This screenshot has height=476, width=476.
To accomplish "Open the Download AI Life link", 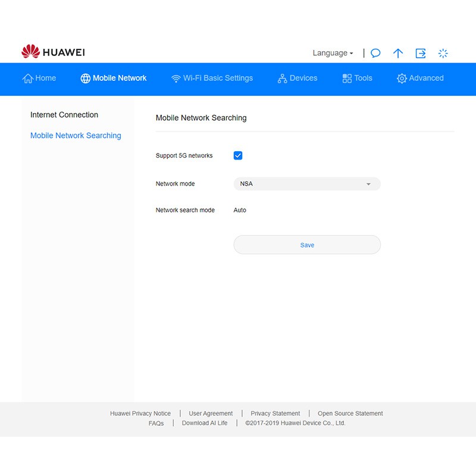I will [204, 423].
